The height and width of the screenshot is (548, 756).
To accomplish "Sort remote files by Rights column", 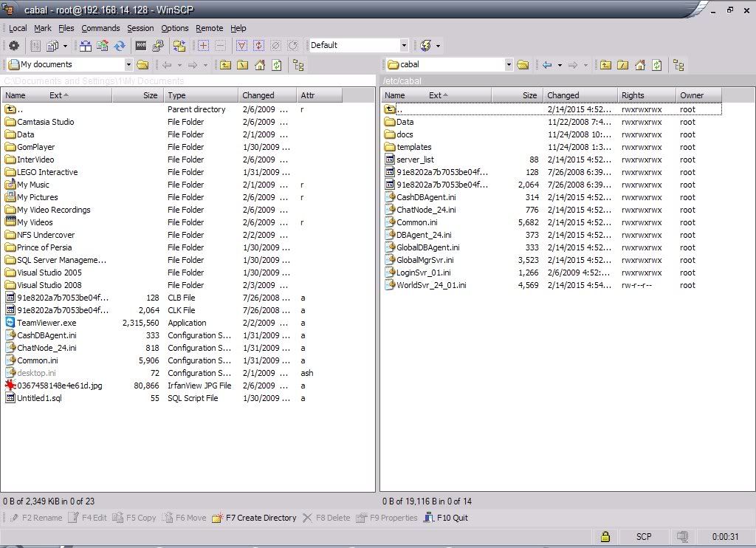I will [x=633, y=95].
